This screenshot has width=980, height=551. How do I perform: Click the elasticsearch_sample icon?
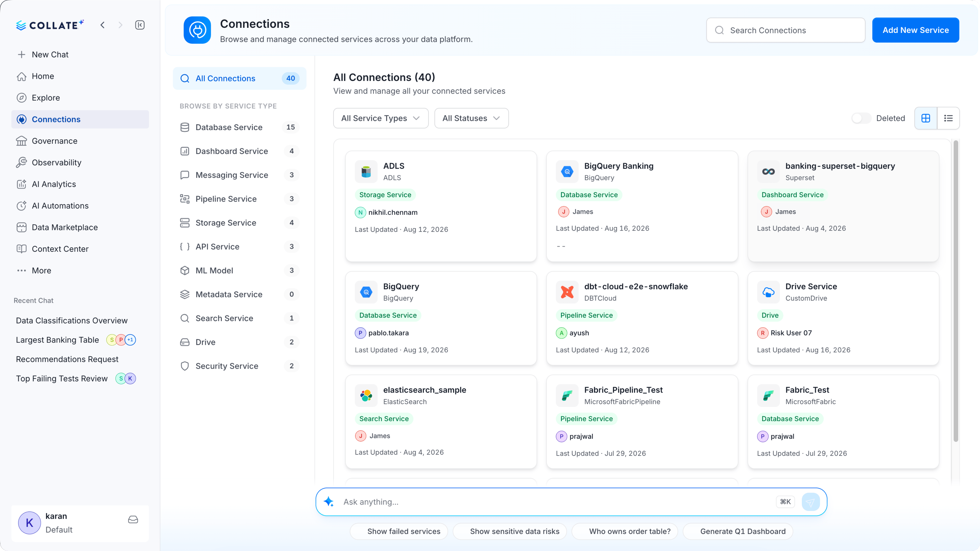366,395
